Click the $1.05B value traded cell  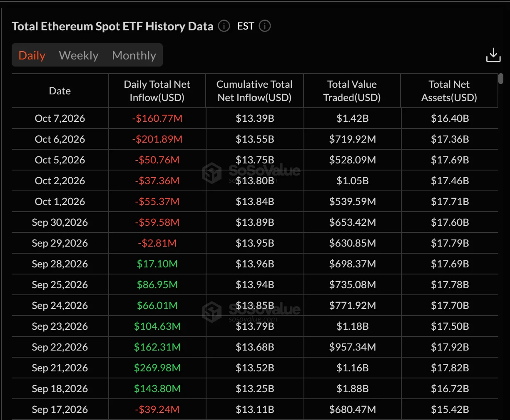(x=353, y=181)
